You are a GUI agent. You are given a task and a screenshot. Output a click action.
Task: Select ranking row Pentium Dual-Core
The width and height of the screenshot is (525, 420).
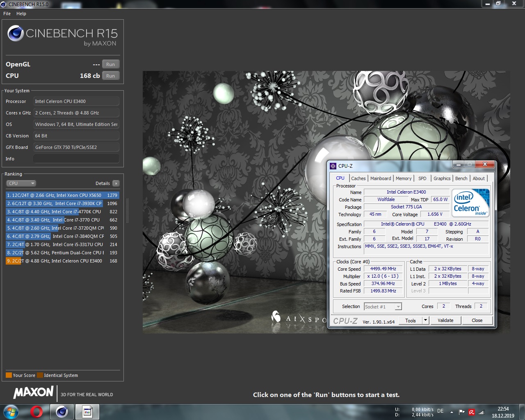pyautogui.click(x=62, y=253)
